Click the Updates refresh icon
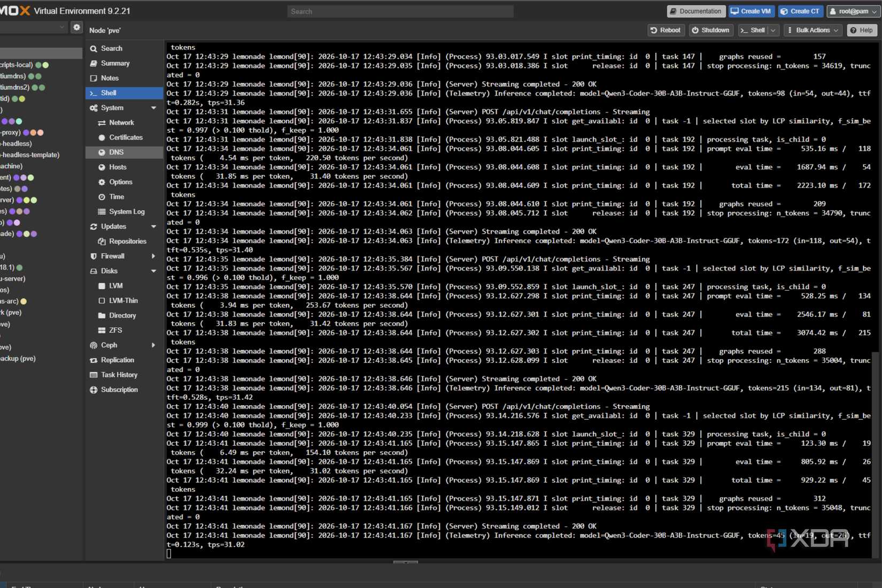 tap(94, 227)
